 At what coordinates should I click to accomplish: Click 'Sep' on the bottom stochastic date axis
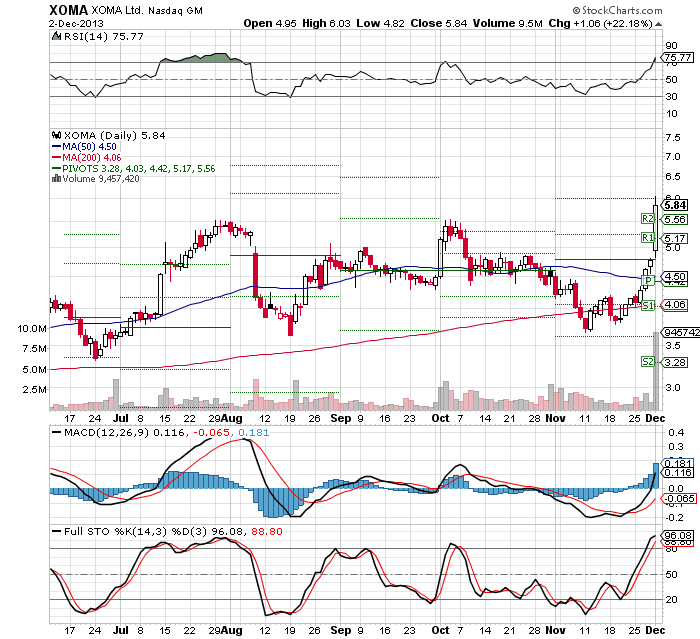[341, 630]
